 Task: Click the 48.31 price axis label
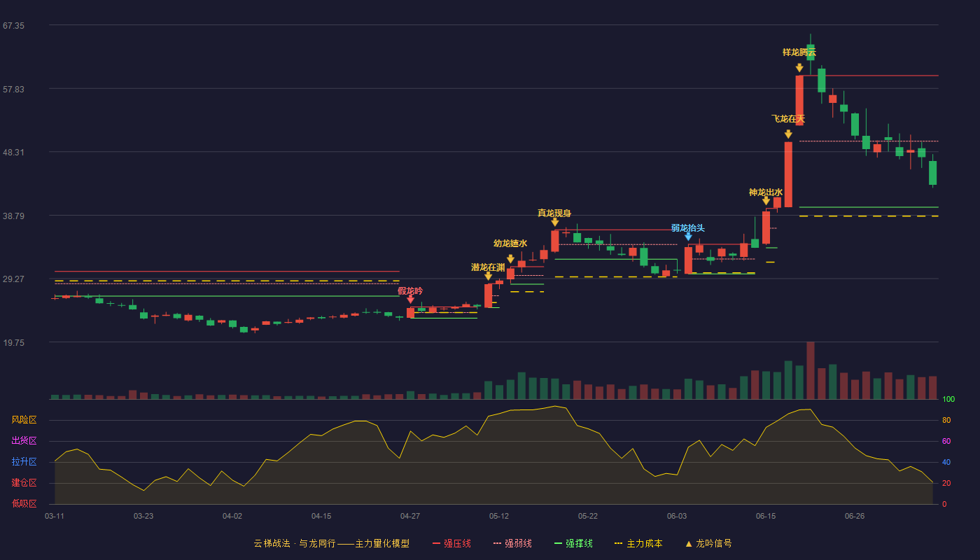13,153
